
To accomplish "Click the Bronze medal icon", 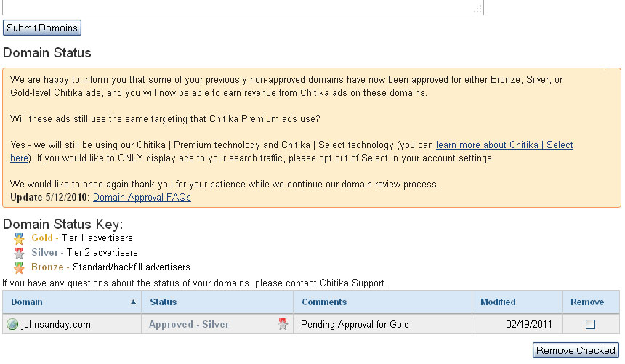I will (19, 267).
